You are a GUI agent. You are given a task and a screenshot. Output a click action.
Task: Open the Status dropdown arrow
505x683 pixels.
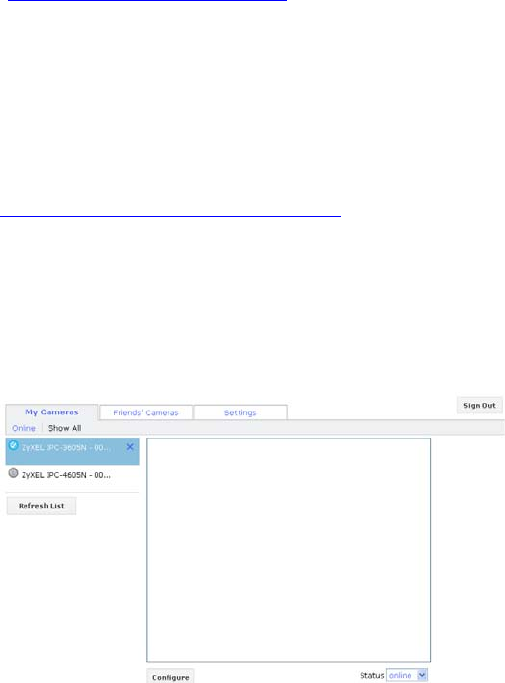pyautogui.click(x=421, y=675)
